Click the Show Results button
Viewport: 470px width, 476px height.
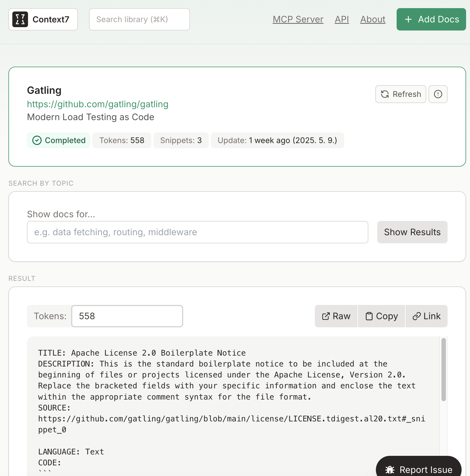[x=412, y=232]
